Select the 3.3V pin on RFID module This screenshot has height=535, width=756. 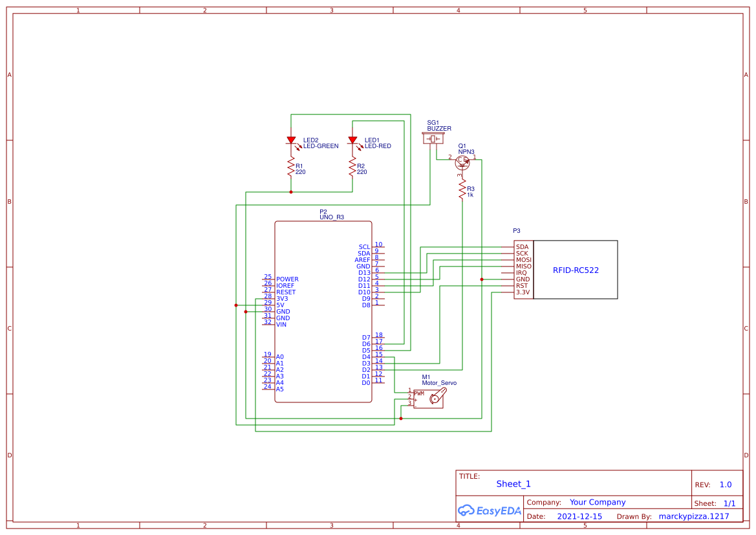click(x=523, y=292)
